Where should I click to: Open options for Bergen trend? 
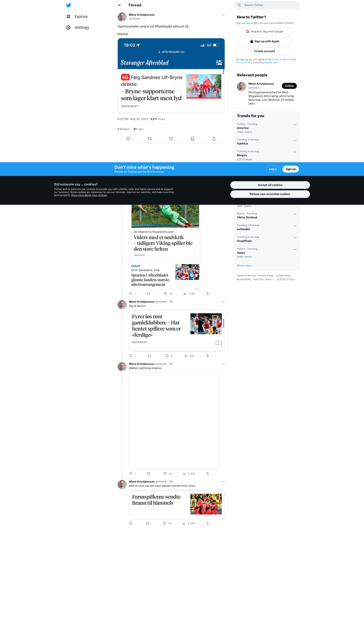click(x=295, y=152)
